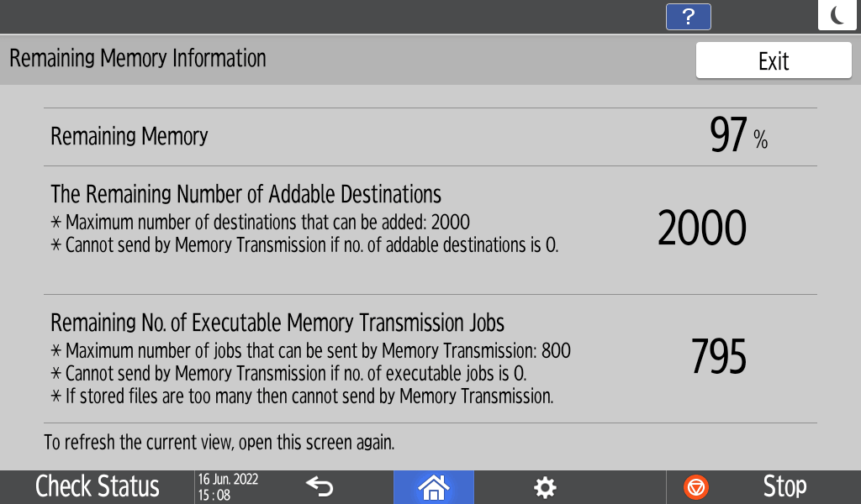Tap the refresh current view instruction text
Screen dimensions: 861x504
(x=219, y=442)
